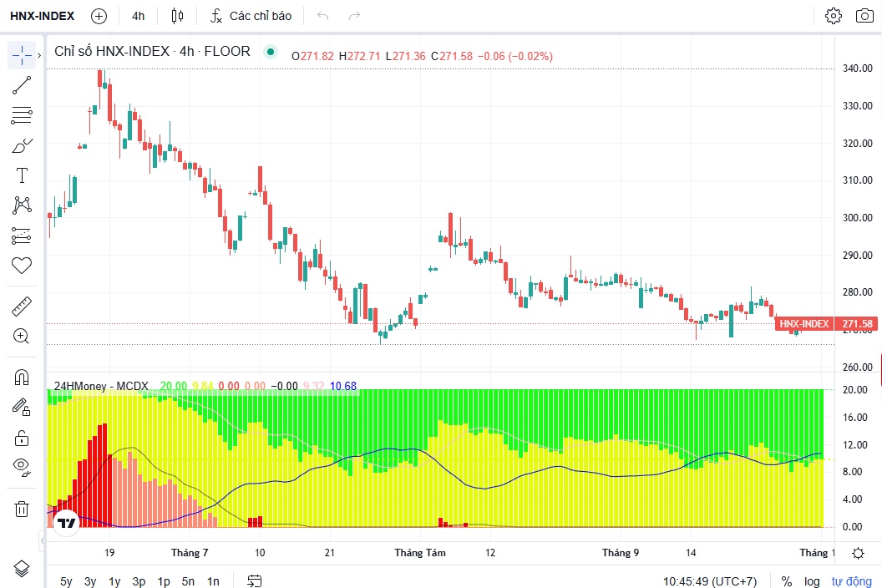The height and width of the screenshot is (588, 882).
Task: Open 'Các chỉ báo' indicators dialog
Action: tap(251, 17)
